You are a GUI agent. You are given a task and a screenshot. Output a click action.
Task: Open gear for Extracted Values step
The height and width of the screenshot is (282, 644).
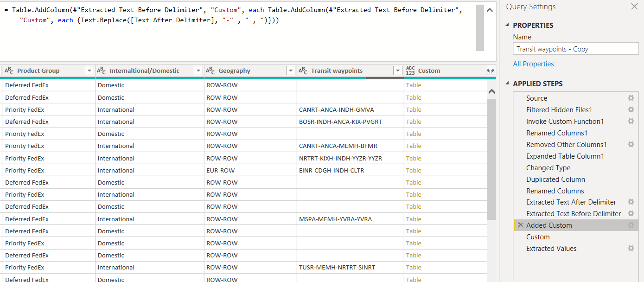[x=631, y=248]
